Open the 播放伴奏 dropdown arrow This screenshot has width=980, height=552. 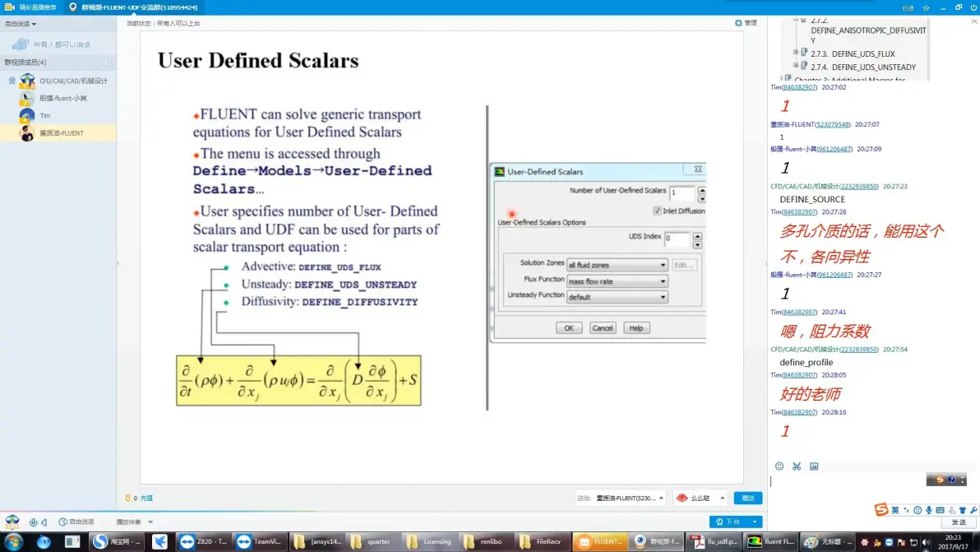(150, 522)
